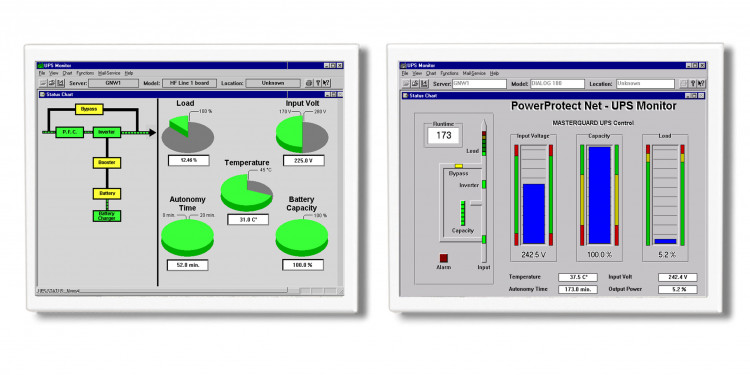Click the P.F.C. block in diagram
Image resolution: width=750 pixels, height=375 pixels.
(x=70, y=132)
